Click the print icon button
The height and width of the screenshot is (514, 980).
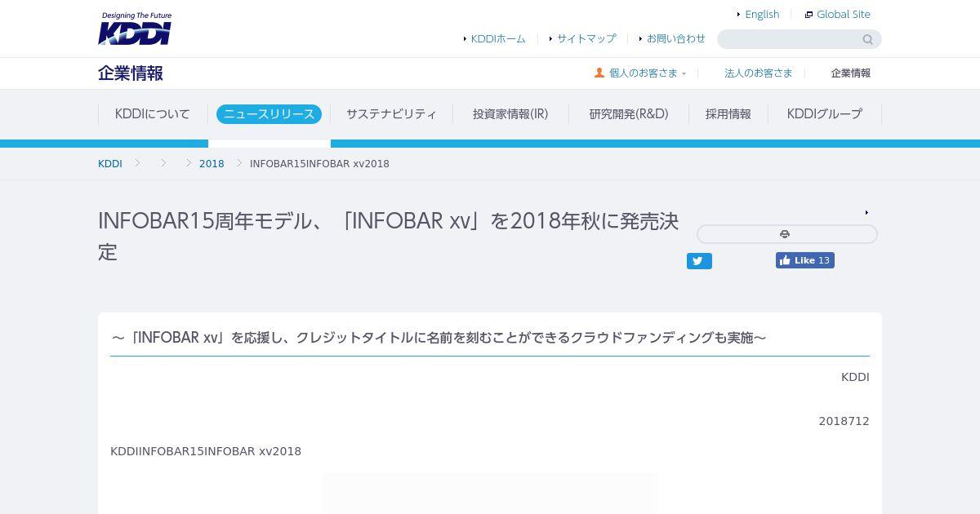tap(786, 234)
